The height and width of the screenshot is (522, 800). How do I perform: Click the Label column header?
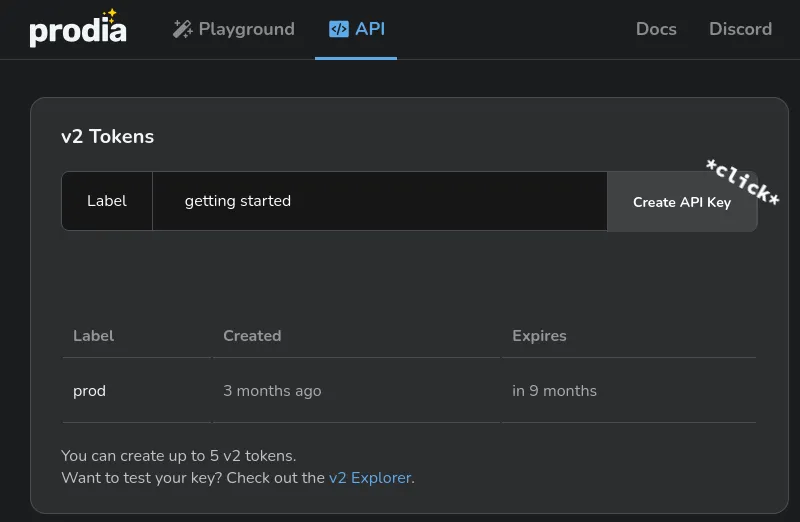[94, 336]
